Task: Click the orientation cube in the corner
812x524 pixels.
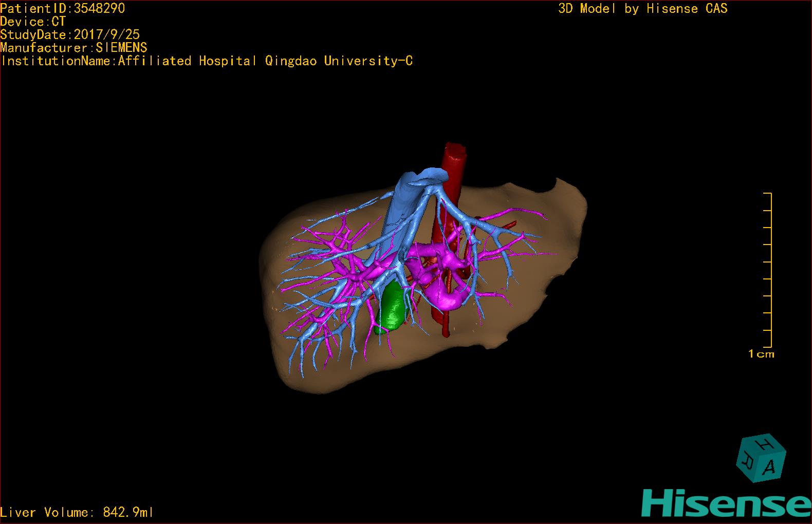Action: coord(761,458)
